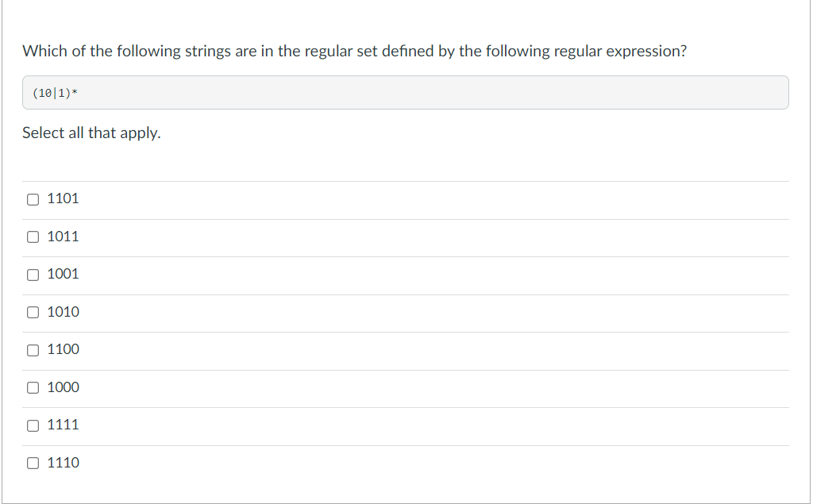Screen dimensions: 813x504
Task: Select the answer option labeled 1100
Action: 63,350
